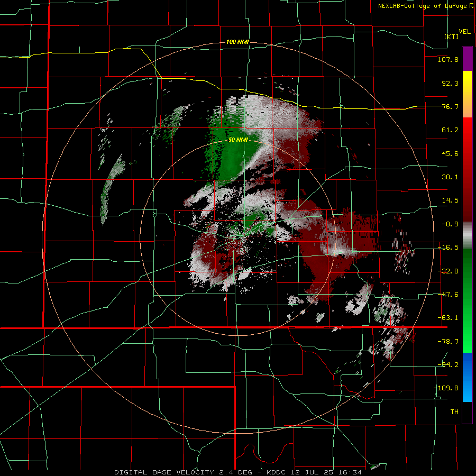Click the -109.8 scale value
The height and width of the screenshot is (476, 476).
pyautogui.click(x=446, y=388)
